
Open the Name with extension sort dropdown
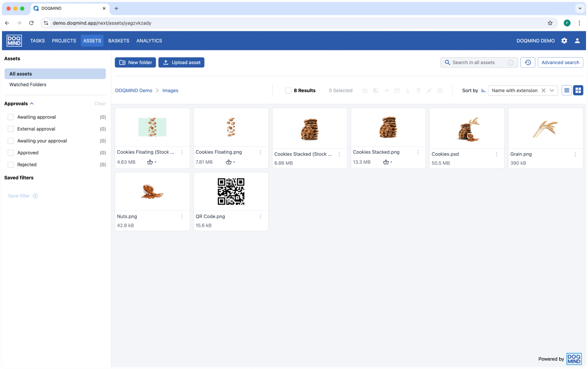point(522,91)
